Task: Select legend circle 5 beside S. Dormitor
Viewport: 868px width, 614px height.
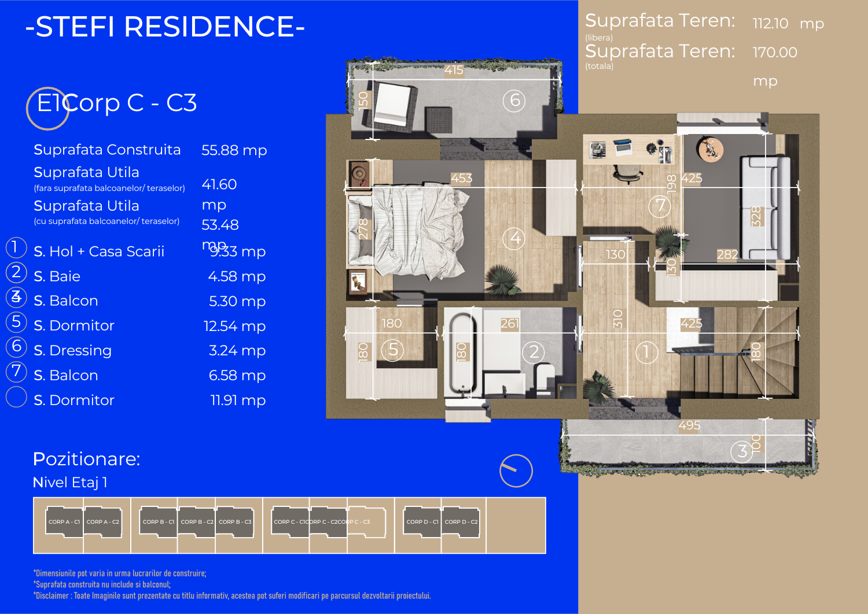Action: 16,322
